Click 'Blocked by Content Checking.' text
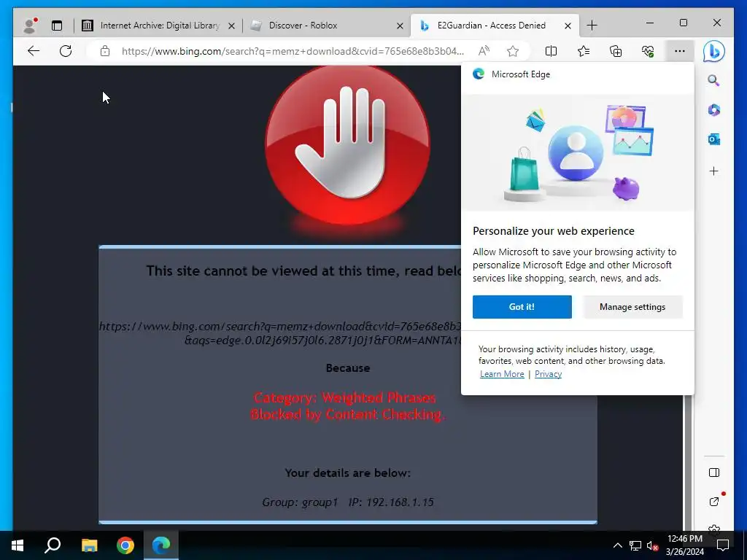747x560 pixels. click(348, 414)
